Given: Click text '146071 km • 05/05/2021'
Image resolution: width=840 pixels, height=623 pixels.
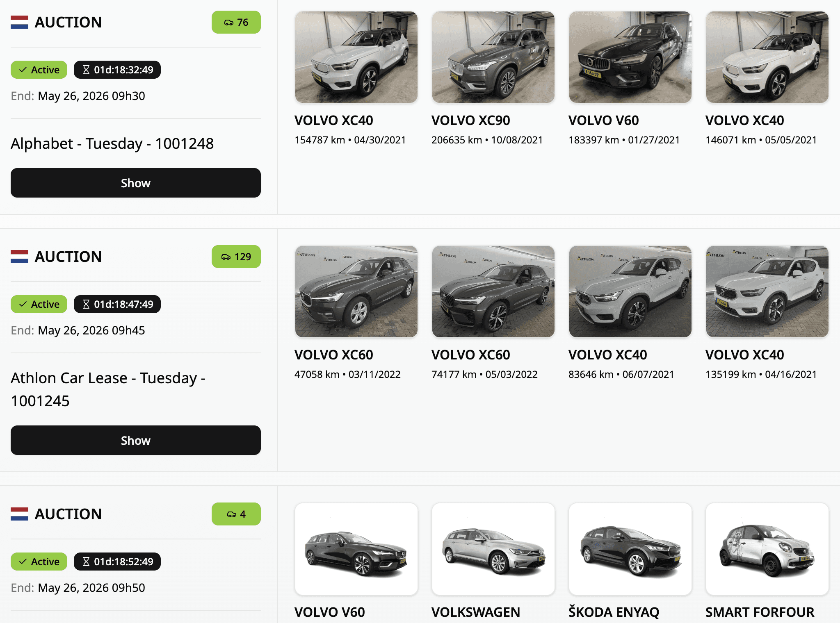Looking at the screenshot, I should click(x=761, y=140).
